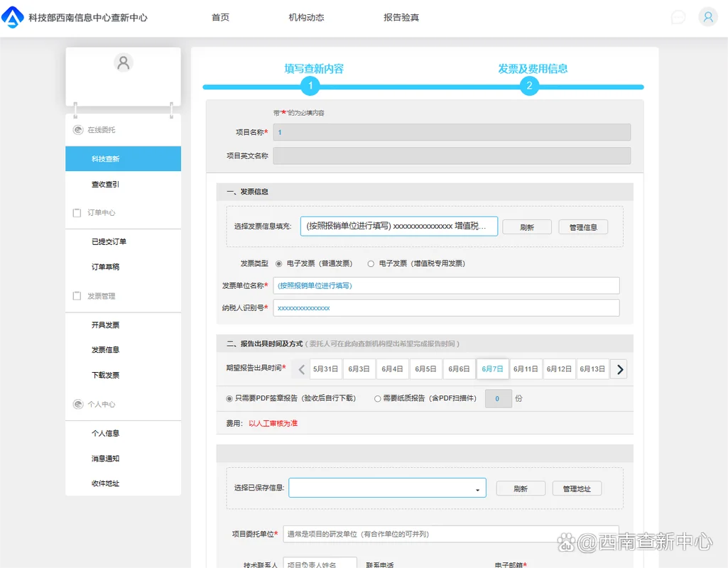Open 查收查引 in the sidebar
Viewport: 728px width, 568px height.
coord(105,184)
